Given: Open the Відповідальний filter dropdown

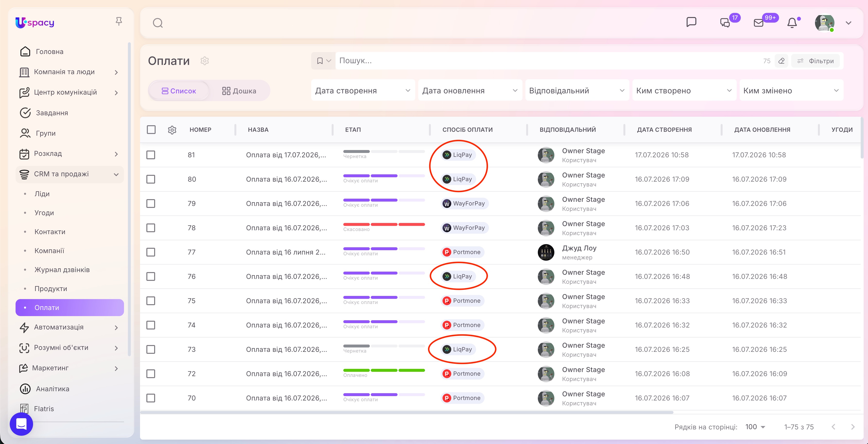Looking at the screenshot, I should click(x=576, y=90).
